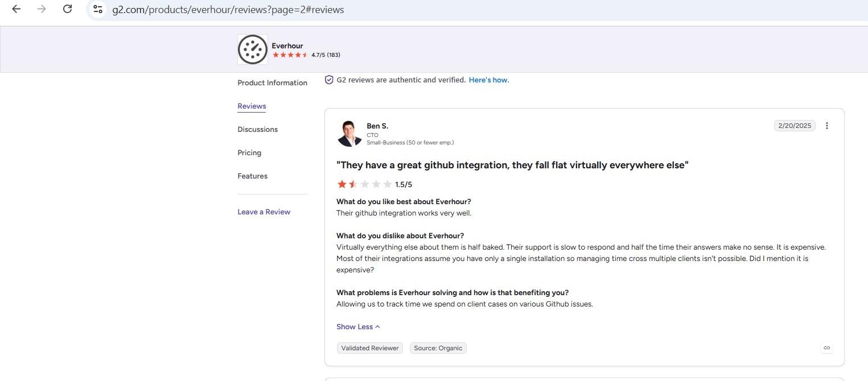The image size is (868, 381).
Task: Select Reviews in the sidebar
Action: coord(252,106)
